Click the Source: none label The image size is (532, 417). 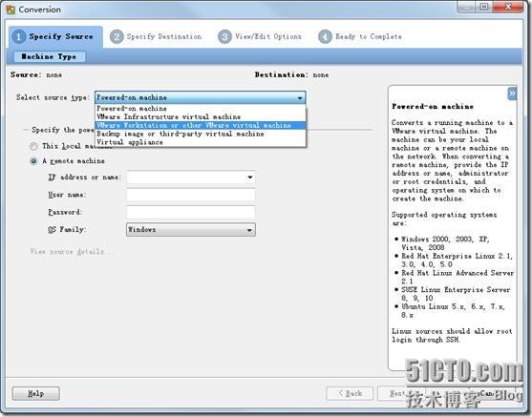pos(36,75)
